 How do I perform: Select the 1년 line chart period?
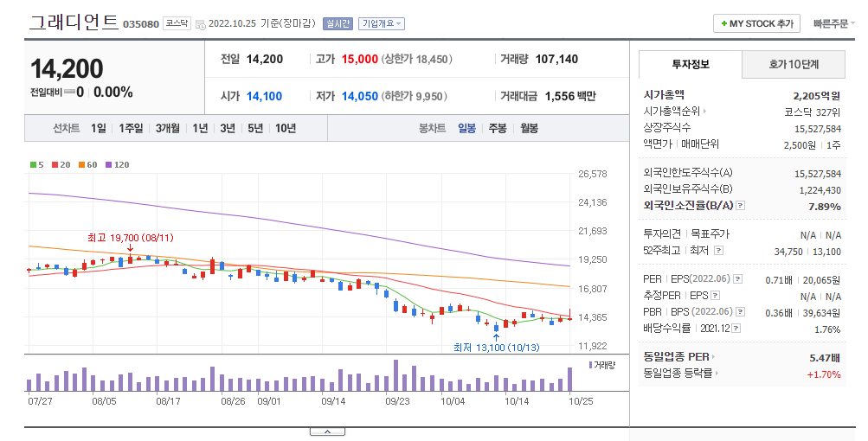[200, 128]
